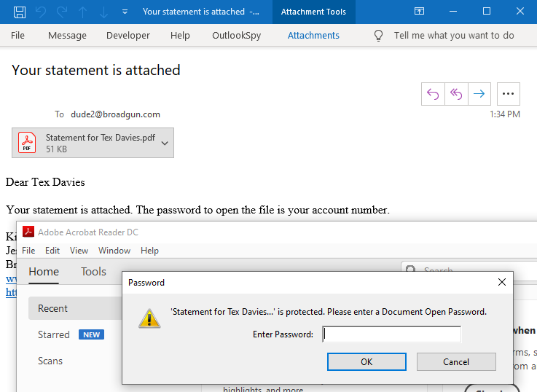Click the lightbulb Tell Me icon
This screenshot has width=537, height=392.
[x=378, y=35]
